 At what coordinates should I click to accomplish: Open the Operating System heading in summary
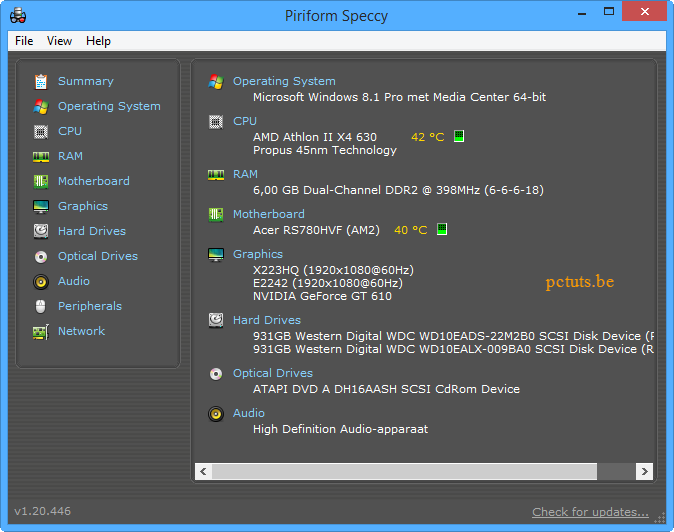284,81
